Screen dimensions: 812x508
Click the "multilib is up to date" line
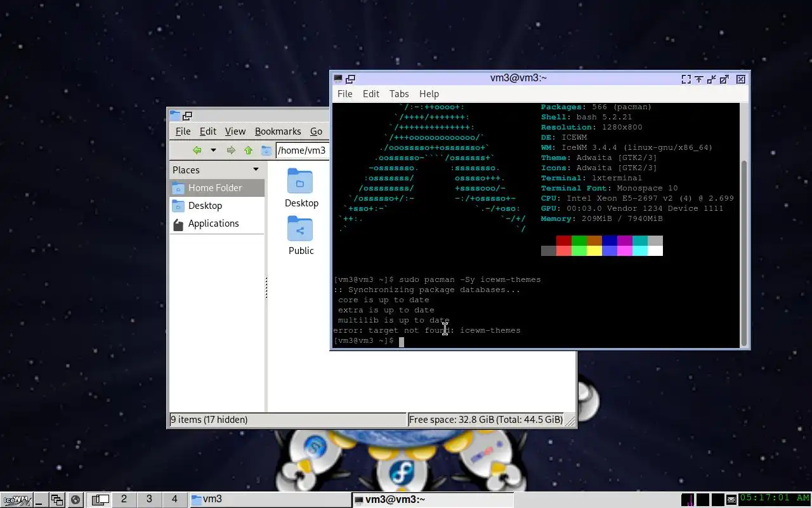point(393,320)
